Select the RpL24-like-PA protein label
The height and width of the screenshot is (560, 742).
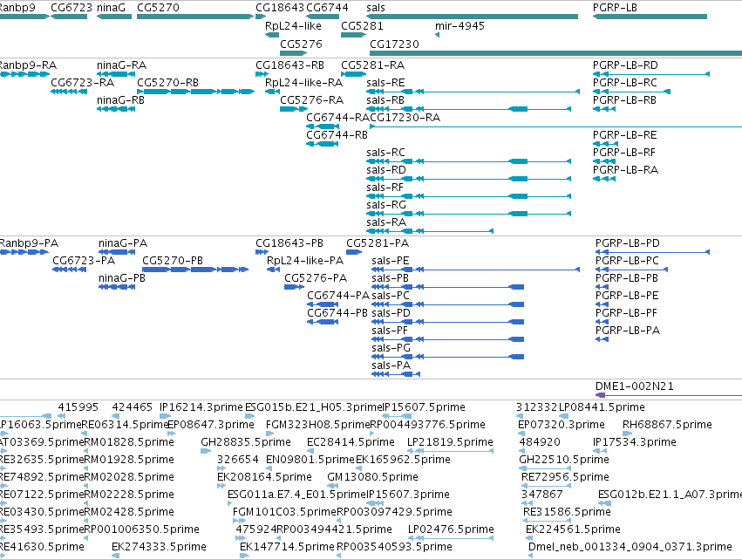pos(305,261)
